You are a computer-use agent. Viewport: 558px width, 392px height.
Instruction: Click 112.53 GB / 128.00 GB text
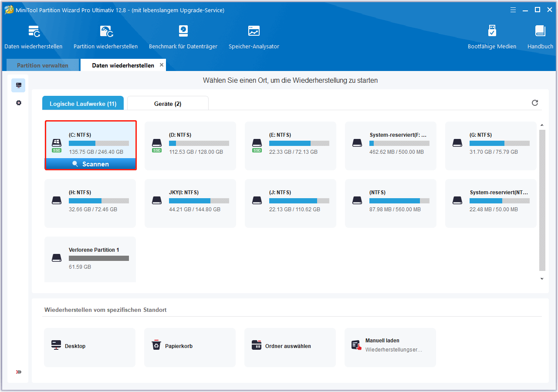click(x=196, y=152)
